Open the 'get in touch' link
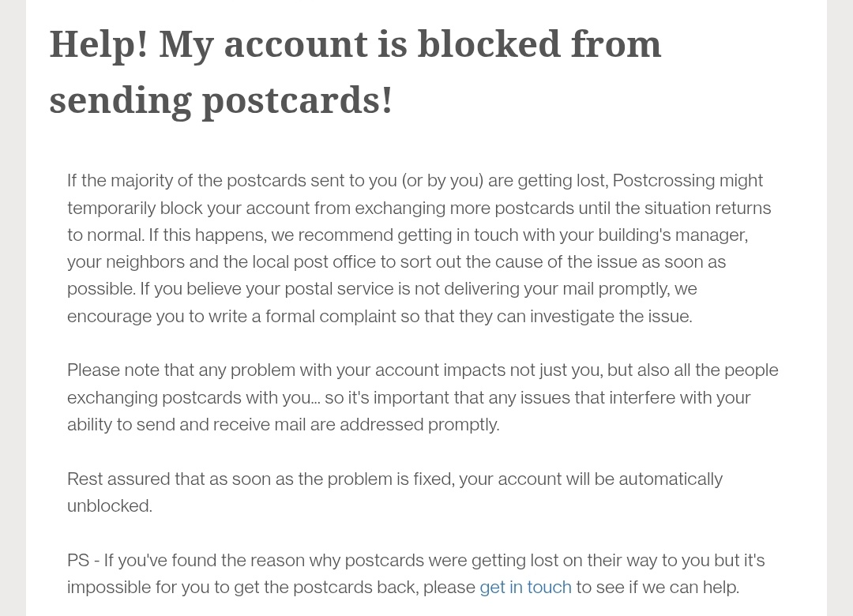The height and width of the screenshot is (616, 853). pyautogui.click(x=525, y=587)
